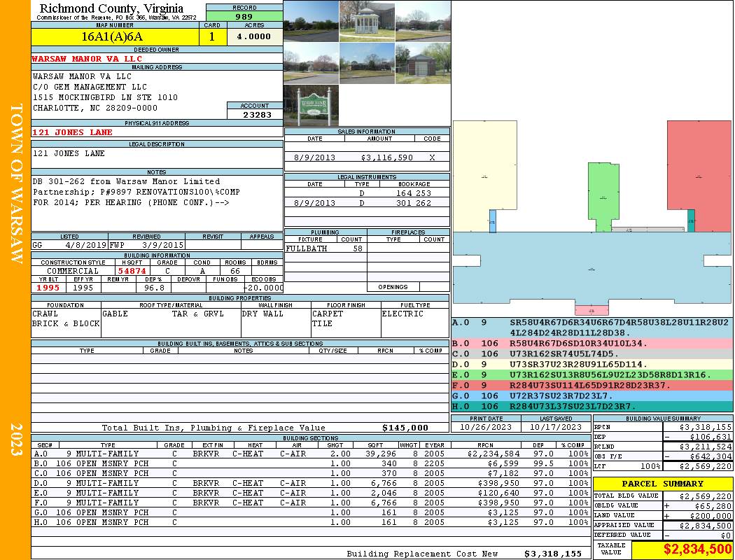
Task: Click the record number 989 field
Action: tap(244, 16)
